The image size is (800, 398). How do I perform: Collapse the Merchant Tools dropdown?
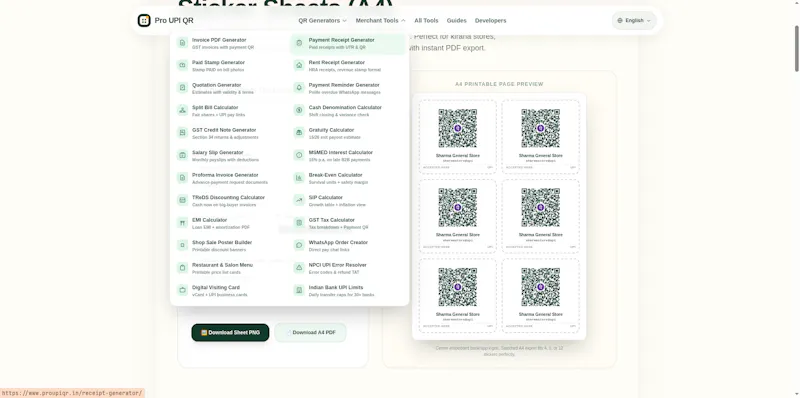(381, 20)
